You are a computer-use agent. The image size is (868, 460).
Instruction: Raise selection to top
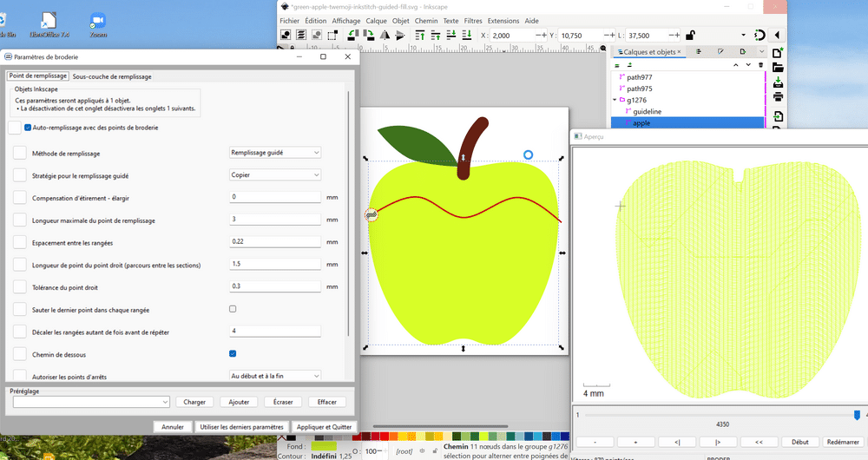(x=419, y=35)
